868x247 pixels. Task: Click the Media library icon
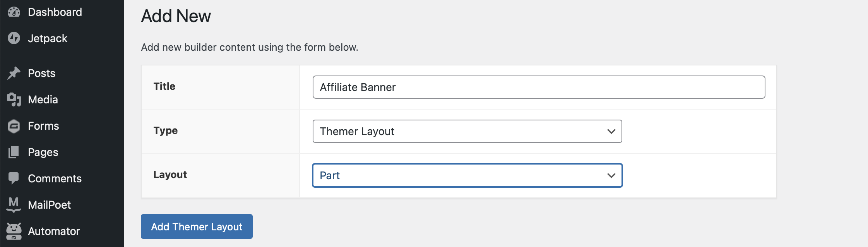point(14,99)
